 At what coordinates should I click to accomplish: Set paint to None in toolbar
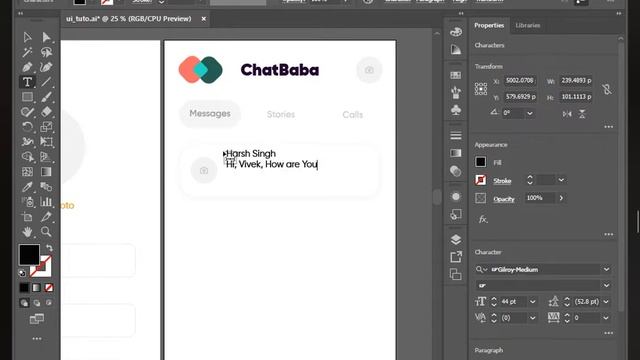point(49,288)
